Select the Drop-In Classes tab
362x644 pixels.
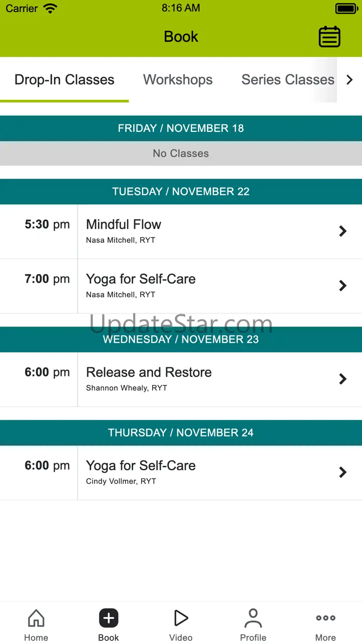(65, 80)
